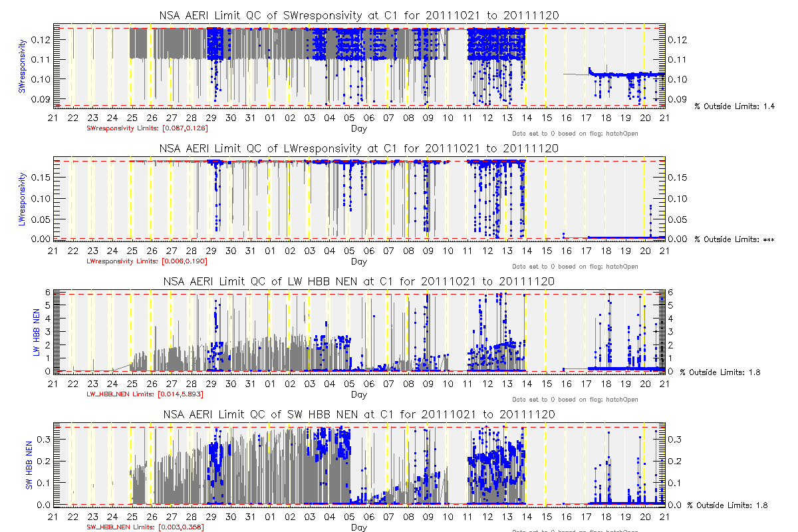
Task: Click the LW HBB NEN plot title
Action: pyautogui.click(x=358, y=281)
